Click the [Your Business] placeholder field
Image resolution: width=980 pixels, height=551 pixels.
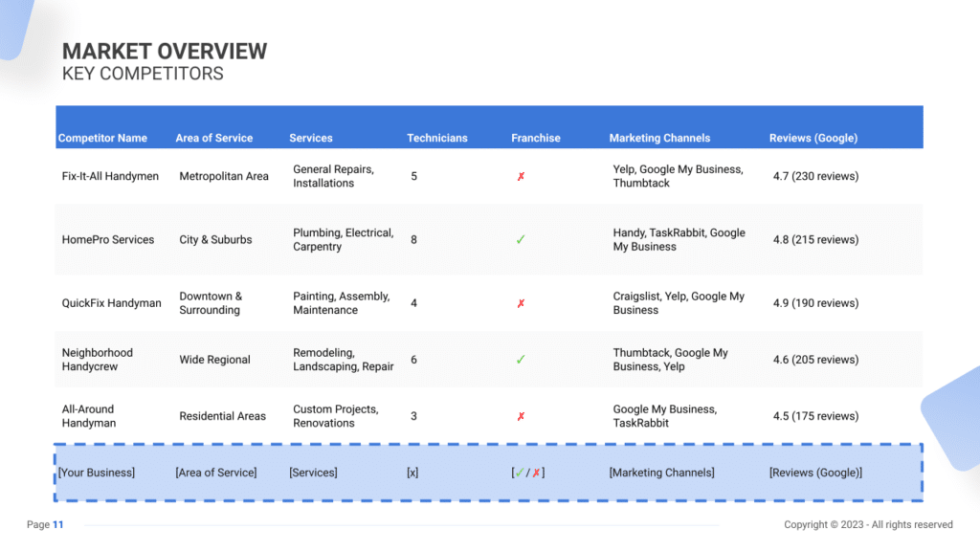tap(97, 473)
